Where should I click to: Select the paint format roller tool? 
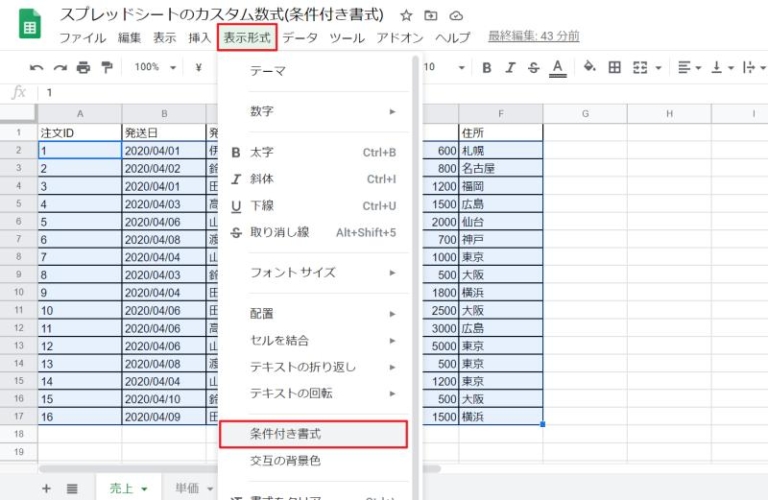106,68
